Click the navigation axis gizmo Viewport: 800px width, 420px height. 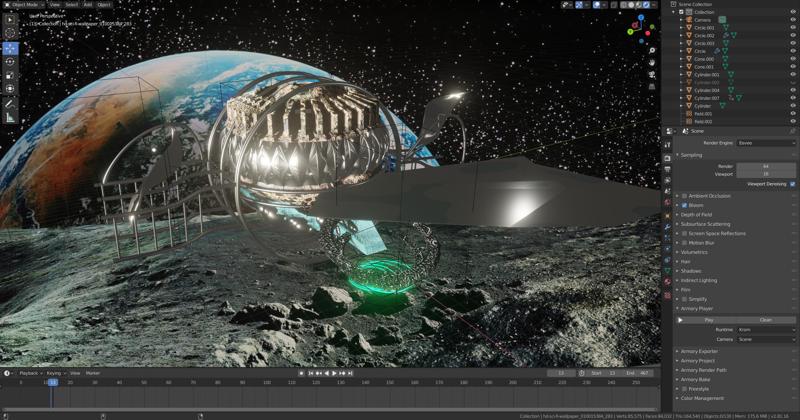(x=640, y=27)
